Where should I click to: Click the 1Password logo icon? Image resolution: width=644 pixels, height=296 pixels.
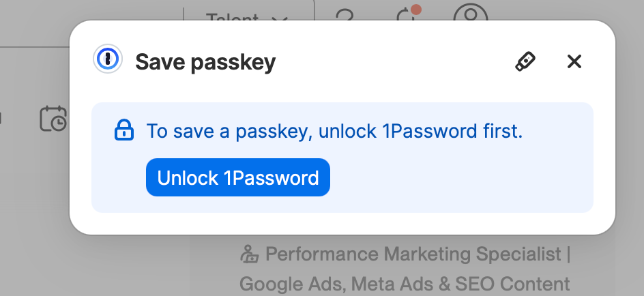(107, 61)
